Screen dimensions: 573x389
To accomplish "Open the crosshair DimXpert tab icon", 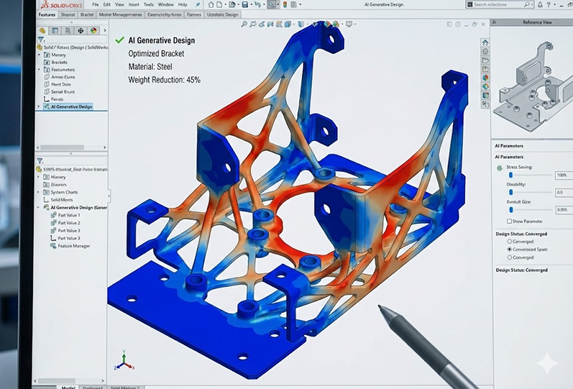I will click(81, 30).
